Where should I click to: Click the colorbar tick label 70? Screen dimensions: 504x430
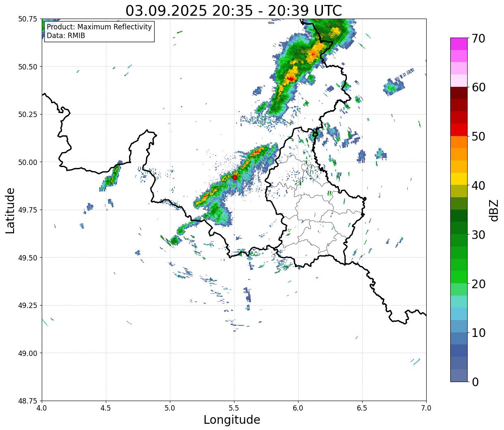(478, 38)
